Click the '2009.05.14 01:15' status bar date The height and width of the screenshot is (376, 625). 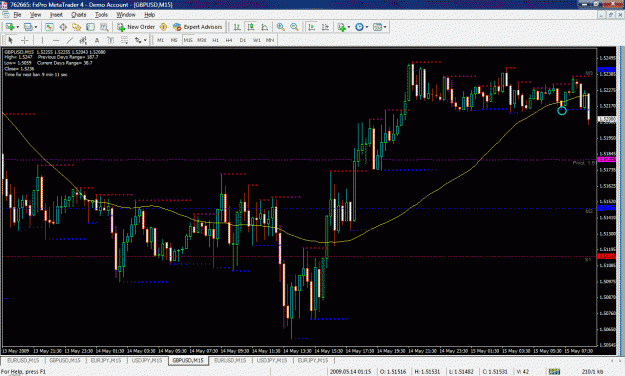(x=350, y=371)
